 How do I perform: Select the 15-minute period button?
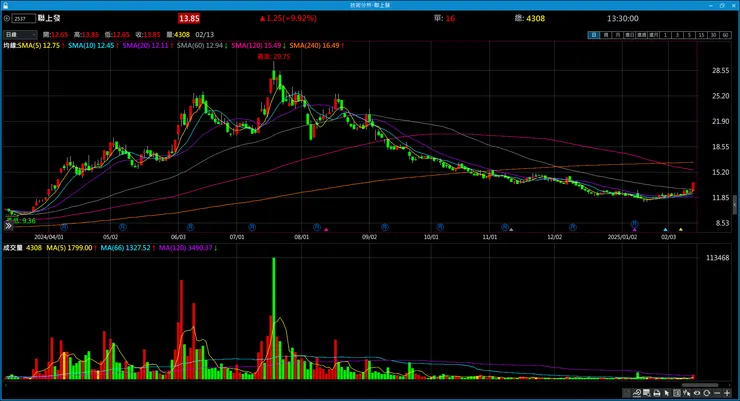point(701,35)
